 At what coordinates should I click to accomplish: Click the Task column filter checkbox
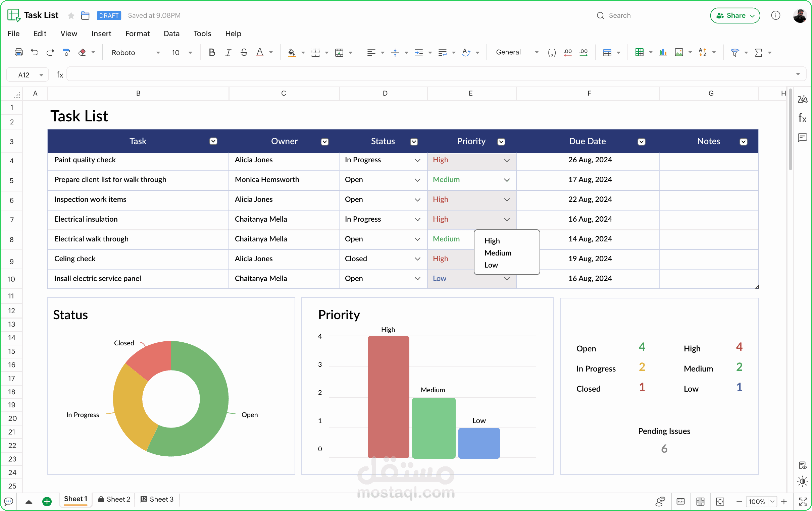[213, 141]
